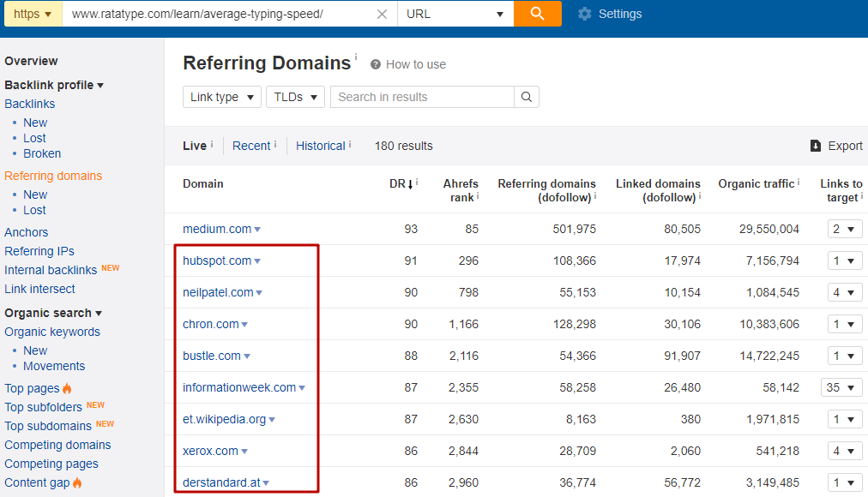The height and width of the screenshot is (497, 868).
Task: Switch to the Historical tab
Action: coord(321,146)
